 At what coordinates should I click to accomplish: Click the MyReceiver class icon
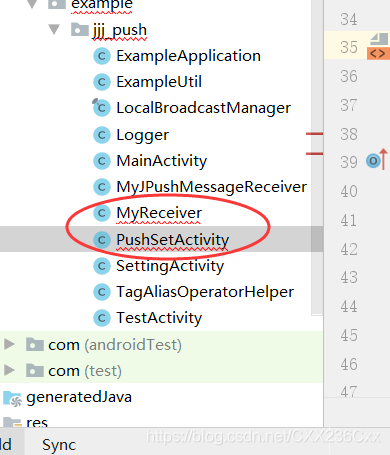coord(102,213)
